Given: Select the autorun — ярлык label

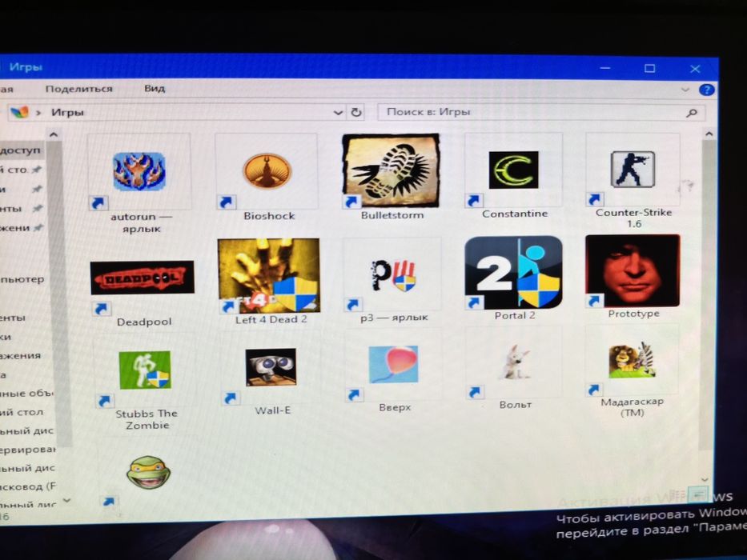Looking at the screenshot, I should click(x=141, y=222).
